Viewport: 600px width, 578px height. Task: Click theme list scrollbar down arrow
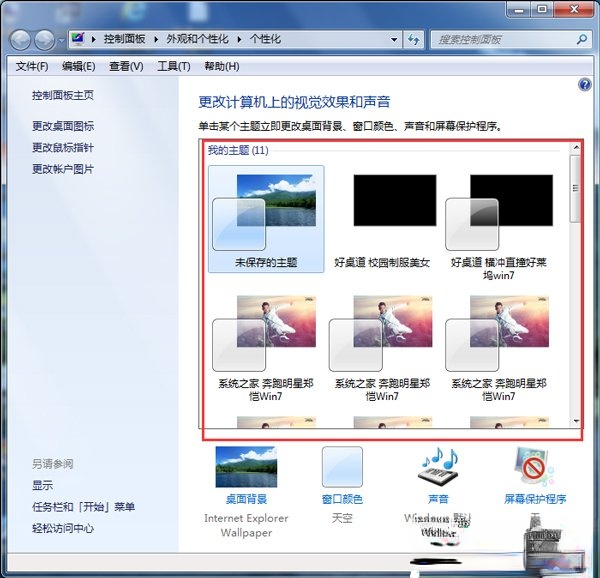tap(576, 422)
